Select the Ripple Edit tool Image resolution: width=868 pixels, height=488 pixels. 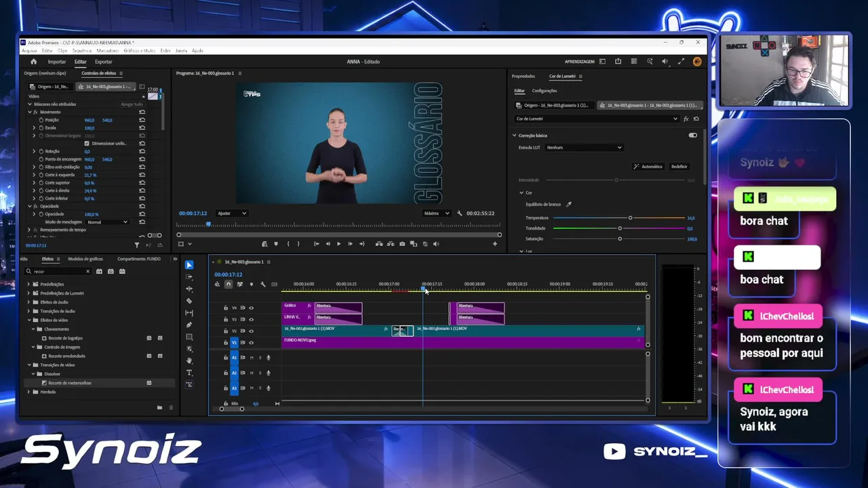click(x=189, y=289)
